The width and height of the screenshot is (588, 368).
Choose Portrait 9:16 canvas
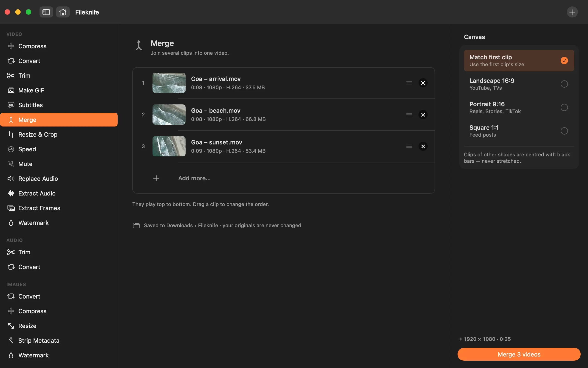[x=519, y=108]
